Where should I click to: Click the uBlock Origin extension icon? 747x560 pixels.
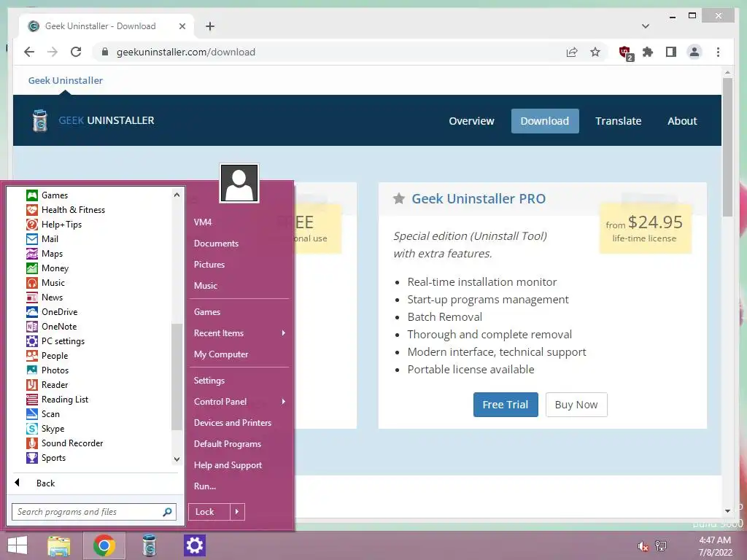coord(625,52)
